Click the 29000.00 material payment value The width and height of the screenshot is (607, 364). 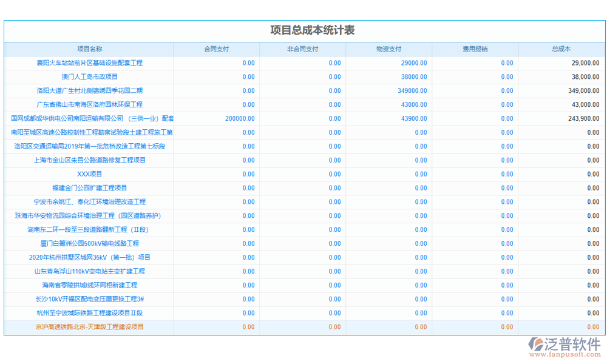414,63
